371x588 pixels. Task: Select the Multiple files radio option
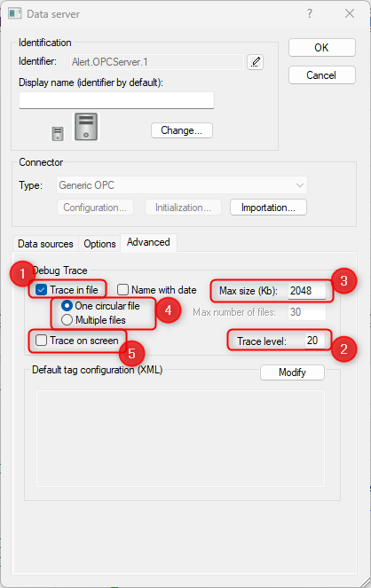pos(67,320)
